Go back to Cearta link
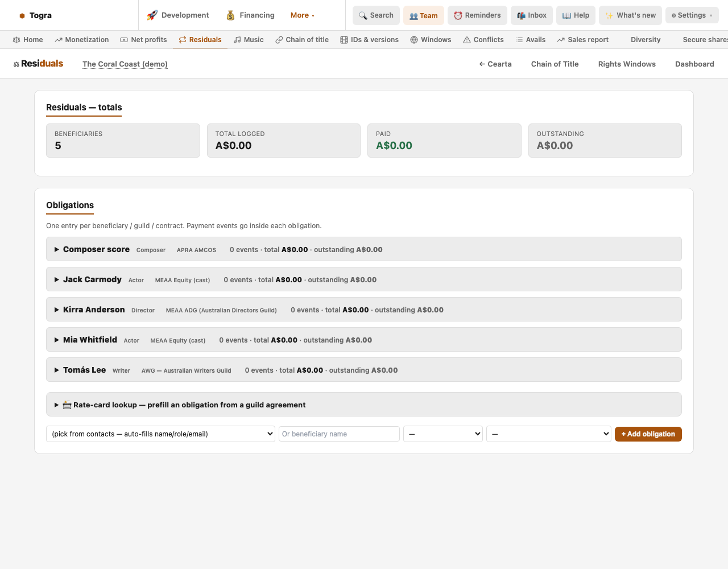This screenshot has height=569, width=728. [x=495, y=64]
